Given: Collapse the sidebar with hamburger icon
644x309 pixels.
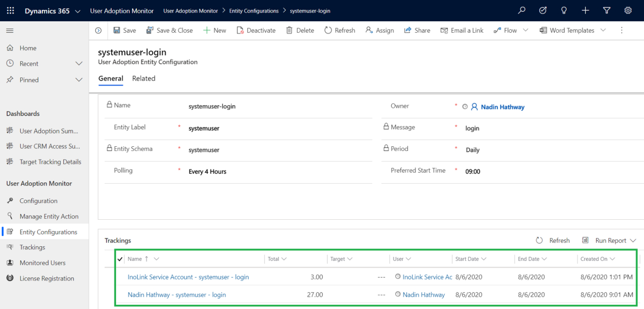Looking at the screenshot, I should 10,31.
